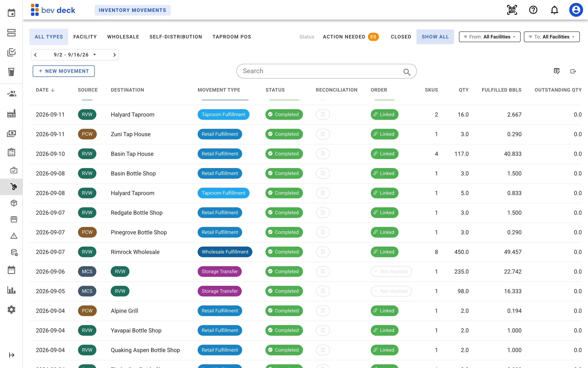Image resolution: width=588 pixels, height=368 pixels.
Task: Open the factory icon in sidebar
Action: coord(11,113)
